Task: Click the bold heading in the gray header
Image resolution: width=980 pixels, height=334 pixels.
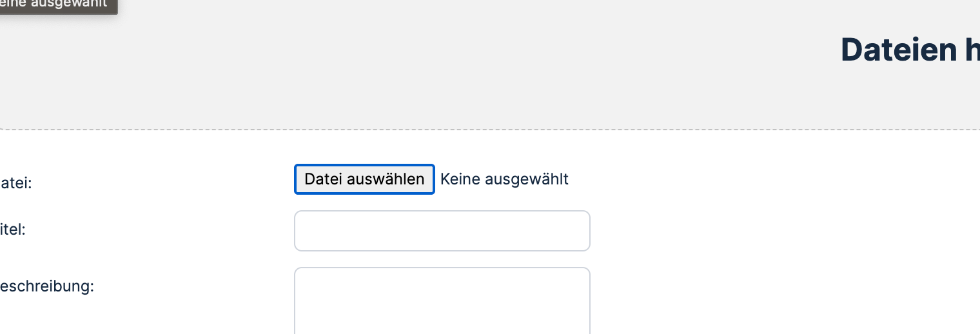Action: click(910, 50)
